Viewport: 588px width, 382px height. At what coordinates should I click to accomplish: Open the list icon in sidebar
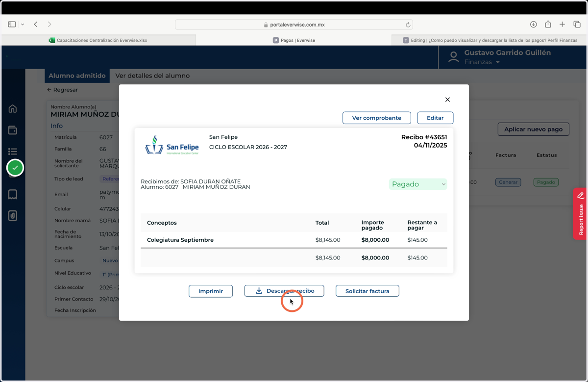[x=13, y=152]
